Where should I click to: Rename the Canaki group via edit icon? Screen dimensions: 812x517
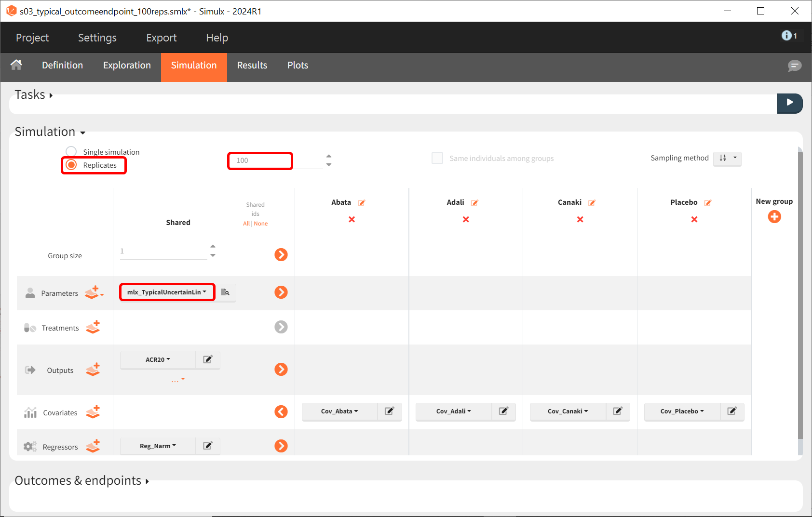pyautogui.click(x=592, y=203)
